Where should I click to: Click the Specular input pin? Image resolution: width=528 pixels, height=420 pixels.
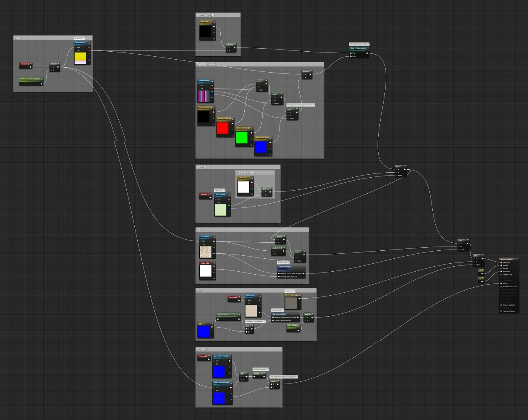(501, 268)
